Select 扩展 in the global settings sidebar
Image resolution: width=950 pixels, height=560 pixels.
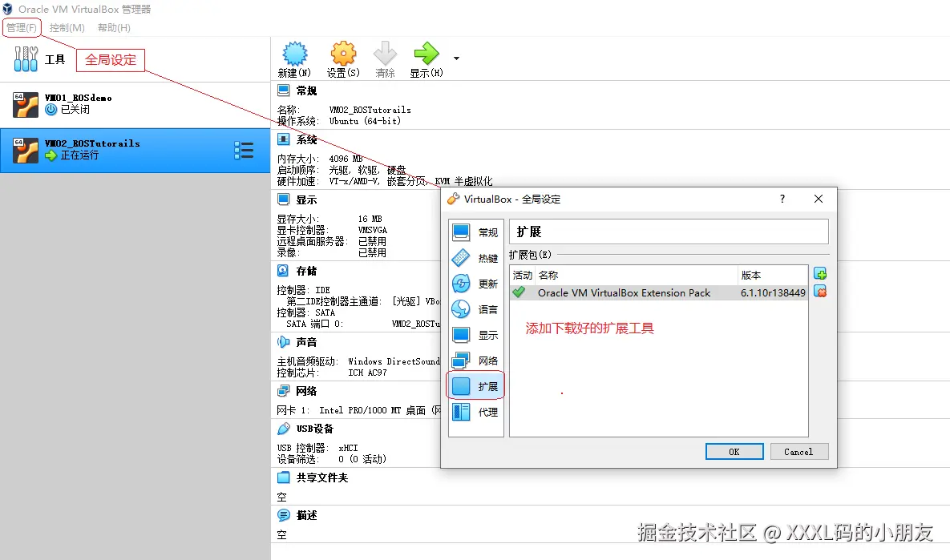tap(476, 386)
